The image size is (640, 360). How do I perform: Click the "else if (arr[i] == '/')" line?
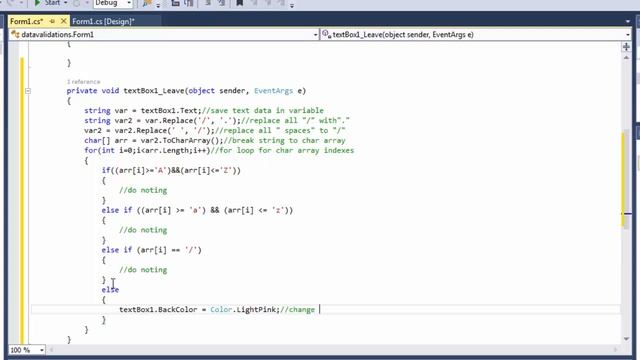point(151,250)
